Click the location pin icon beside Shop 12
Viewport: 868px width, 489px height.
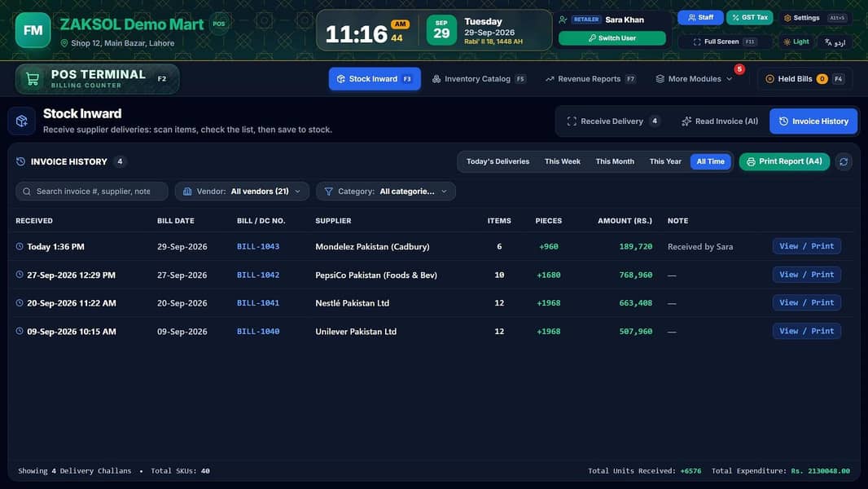click(x=64, y=43)
